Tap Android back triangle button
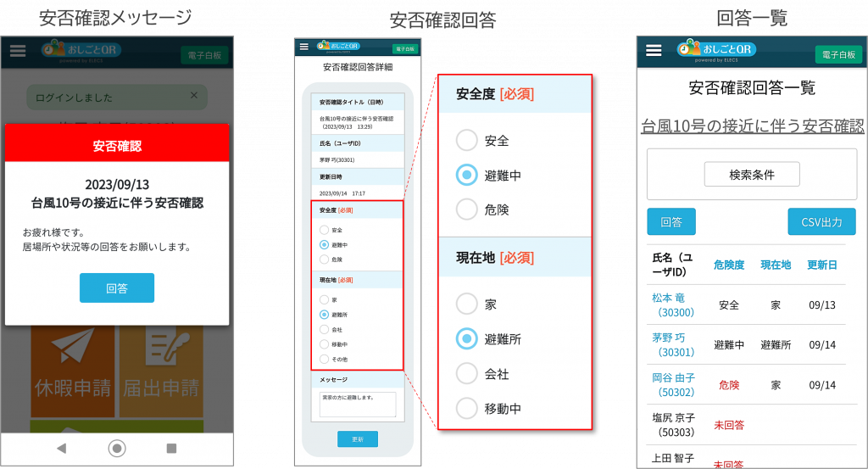Image resolution: width=868 pixels, height=469 pixels. click(61, 448)
